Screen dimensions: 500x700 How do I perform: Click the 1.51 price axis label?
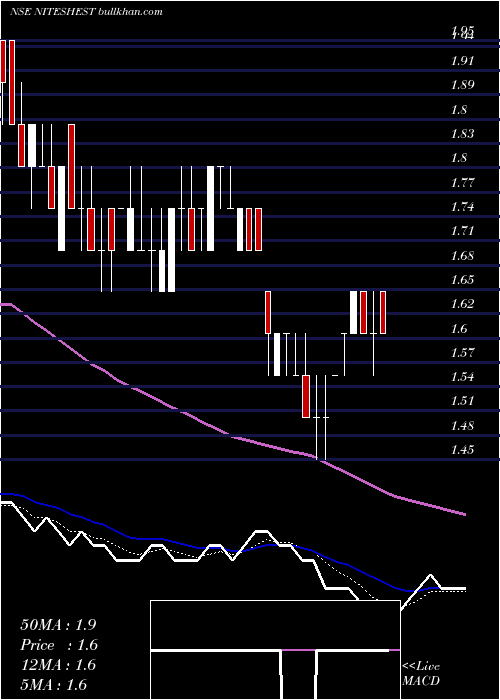[462, 401]
